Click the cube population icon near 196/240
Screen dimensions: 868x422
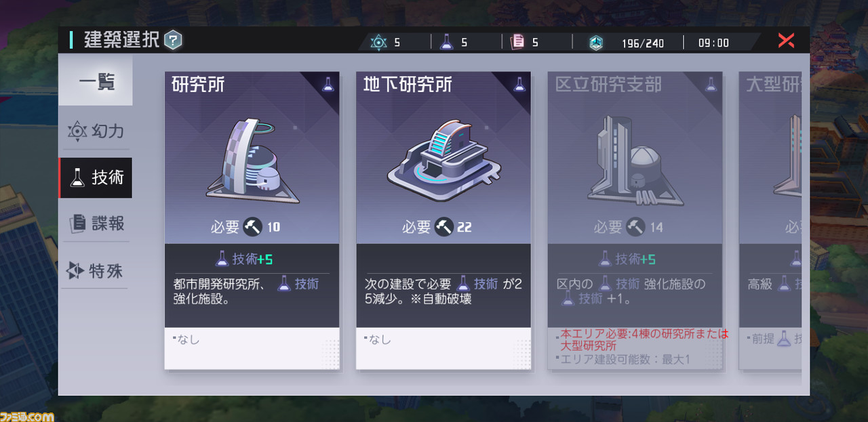pyautogui.click(x=596, y=43)
